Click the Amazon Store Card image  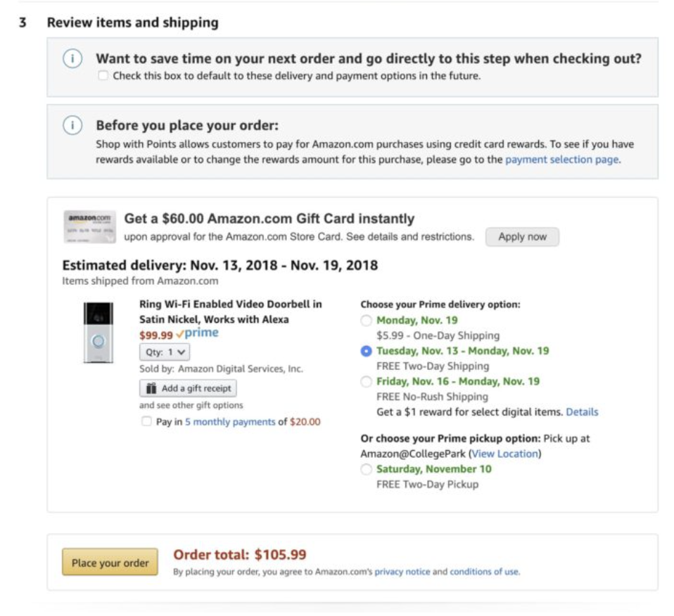[x=88, y=226]
